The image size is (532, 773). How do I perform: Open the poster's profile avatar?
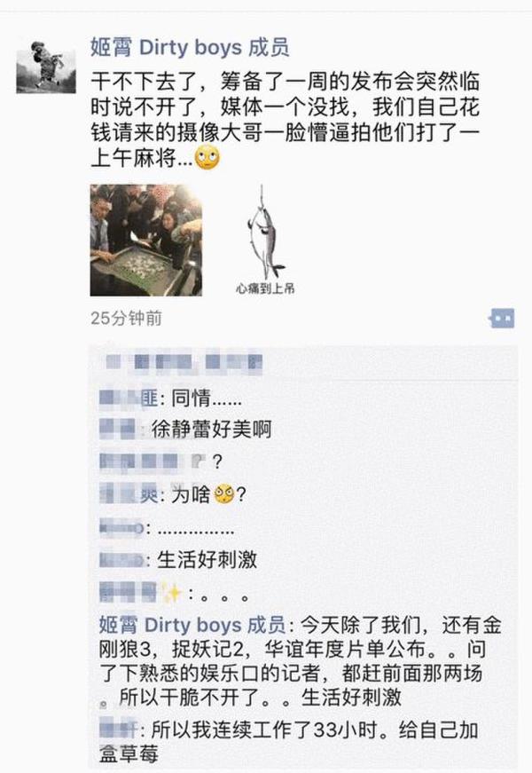tap(46, 65)
